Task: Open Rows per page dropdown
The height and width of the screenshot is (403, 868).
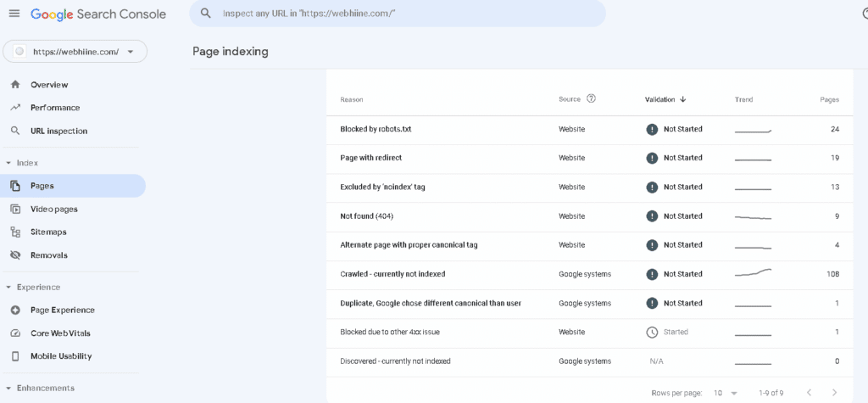Action: [726, 393]
